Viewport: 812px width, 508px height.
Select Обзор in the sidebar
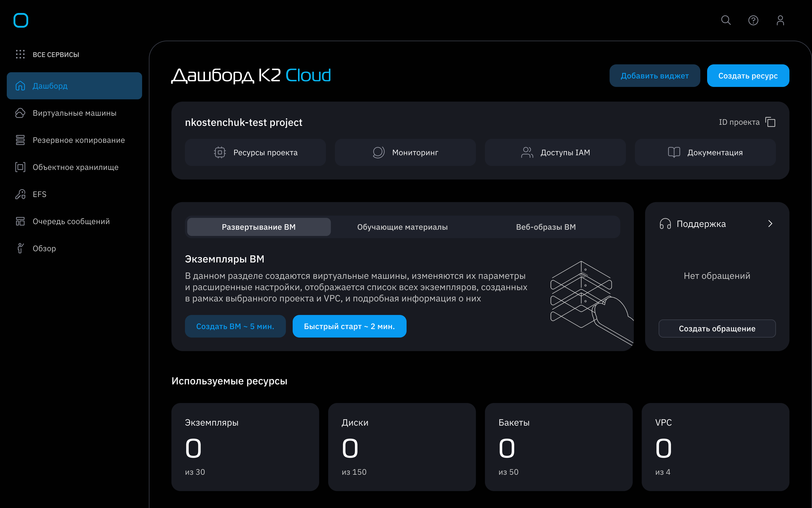coord(74,248)
